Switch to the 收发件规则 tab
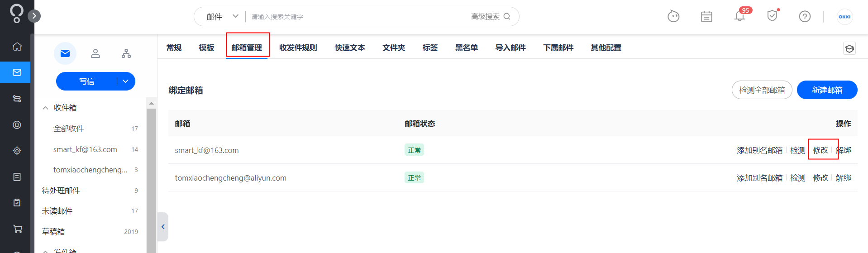The height and width of the screenshot is (253, 868). click(298, 48)
